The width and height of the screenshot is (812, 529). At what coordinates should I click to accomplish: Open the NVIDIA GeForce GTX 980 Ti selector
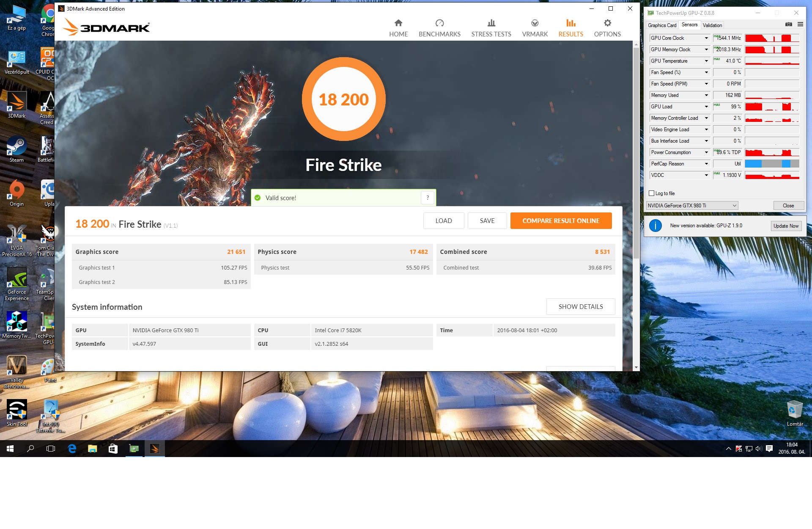coord(692,206)
